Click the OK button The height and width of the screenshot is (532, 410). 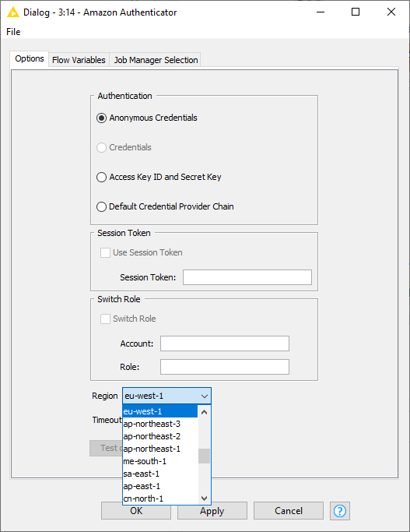[136, 511]
